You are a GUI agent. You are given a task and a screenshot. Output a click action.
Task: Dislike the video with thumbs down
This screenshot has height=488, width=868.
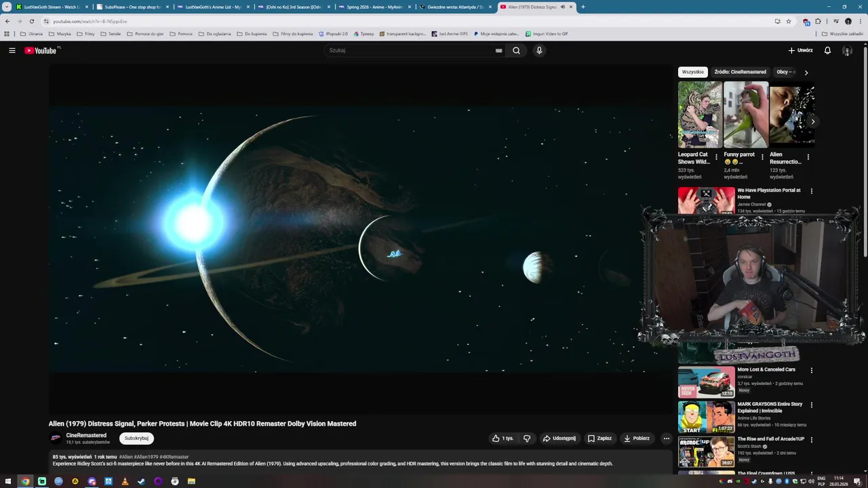527,439
